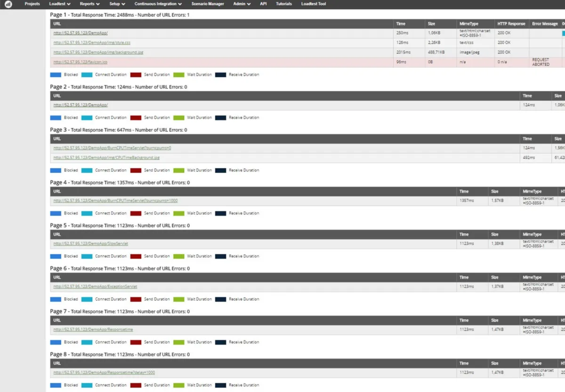
Task: Click the Error Message column header in Page 1
Action: pyautogui.click(x=545, y=24)
